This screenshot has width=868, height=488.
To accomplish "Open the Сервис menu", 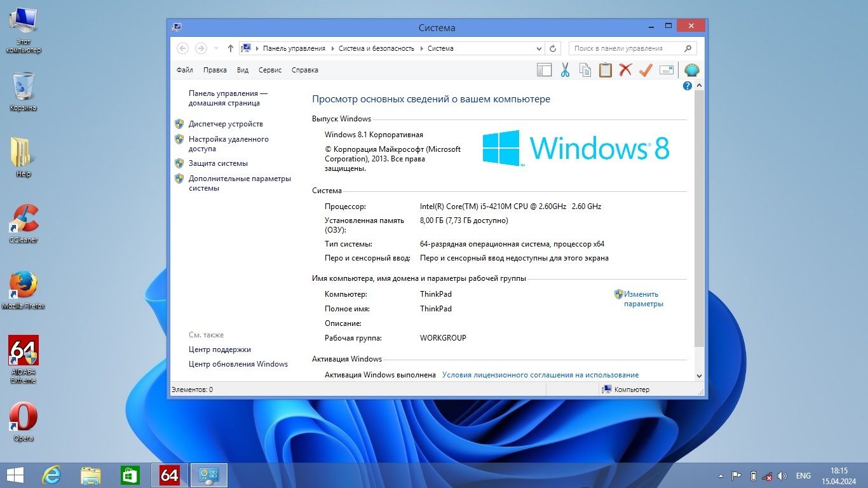I will (x=270, y=70).
